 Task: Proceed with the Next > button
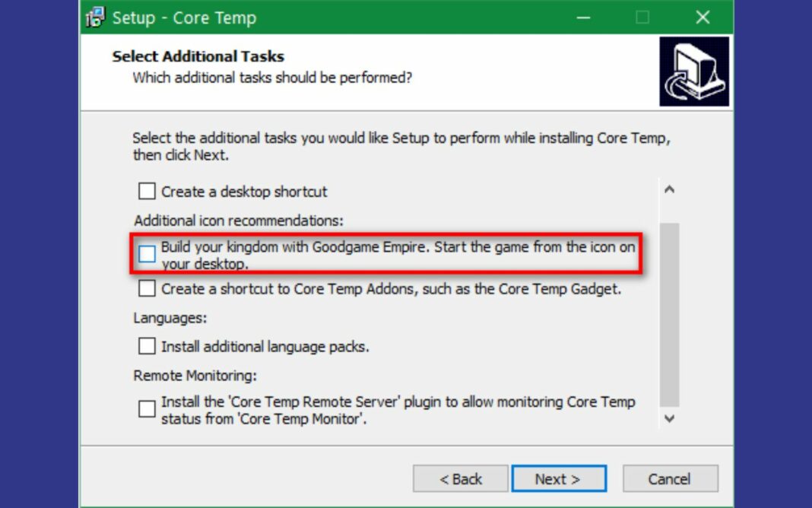(x=559, y=479)
